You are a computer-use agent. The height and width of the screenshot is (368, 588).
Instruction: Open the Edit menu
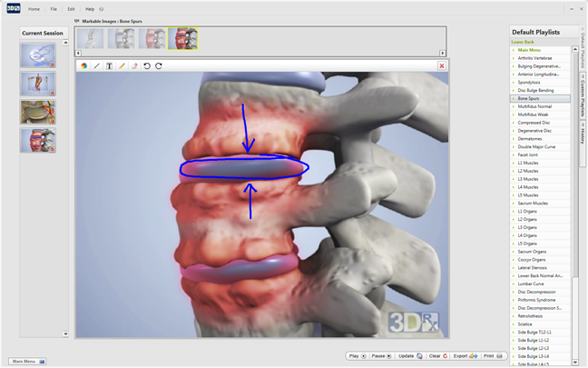(x=72, y=9)
